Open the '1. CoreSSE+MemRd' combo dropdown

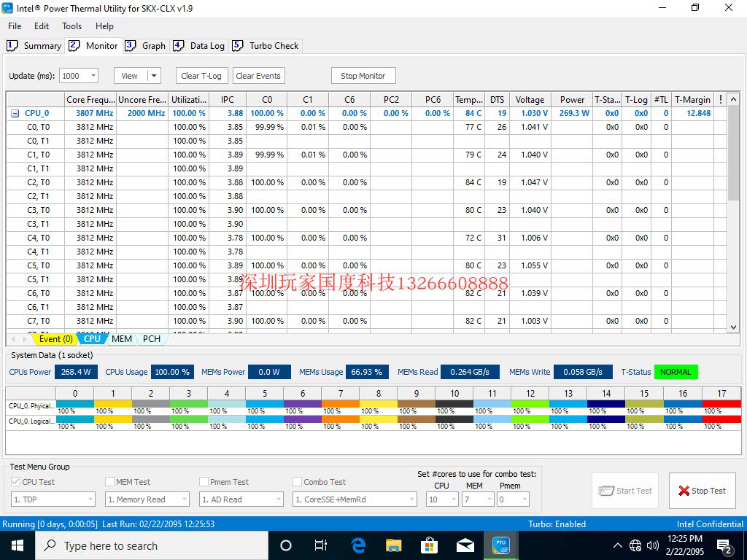coord(355,499)
